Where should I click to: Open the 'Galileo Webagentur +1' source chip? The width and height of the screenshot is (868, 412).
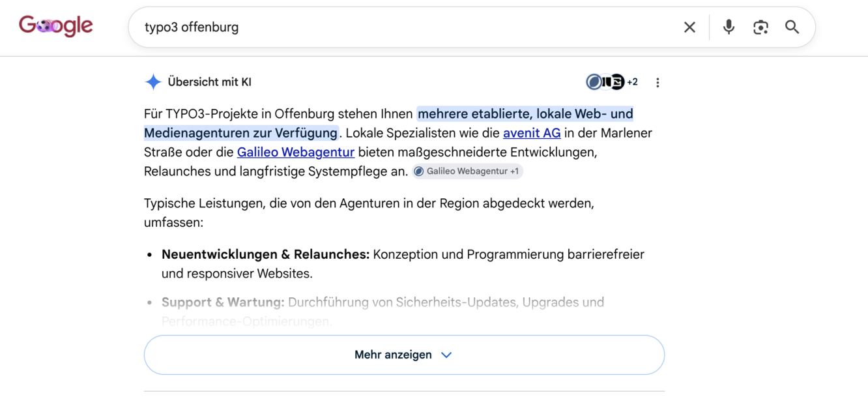point(467,171)
